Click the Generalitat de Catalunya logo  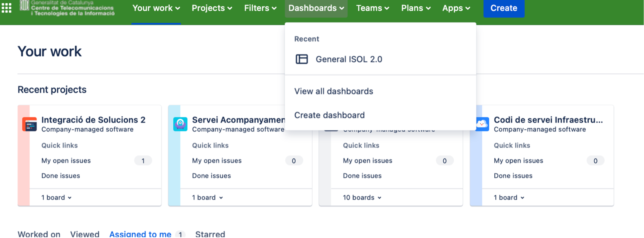click(67, 8)
